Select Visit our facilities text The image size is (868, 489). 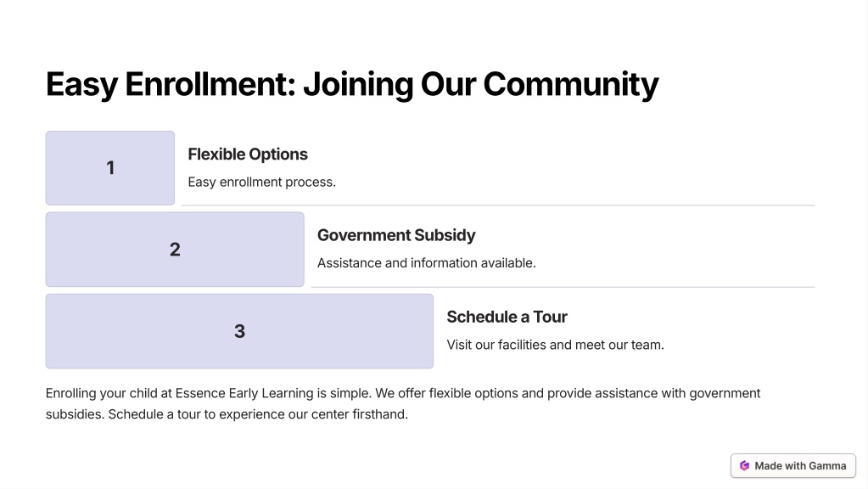(x=555, y=345)
